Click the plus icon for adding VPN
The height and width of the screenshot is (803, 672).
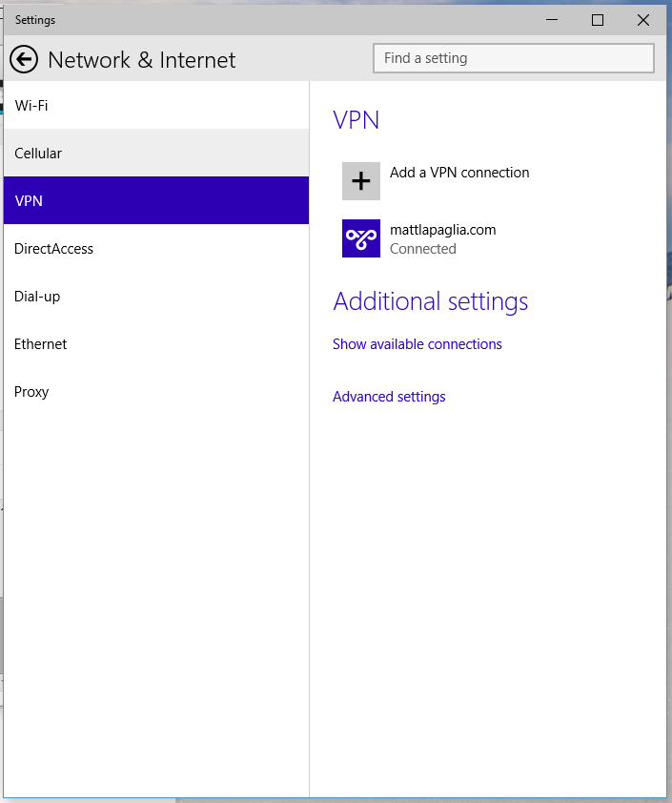361,181
